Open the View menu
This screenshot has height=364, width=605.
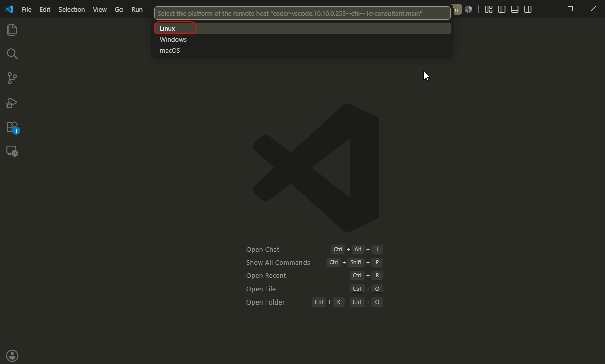point(100,9)
